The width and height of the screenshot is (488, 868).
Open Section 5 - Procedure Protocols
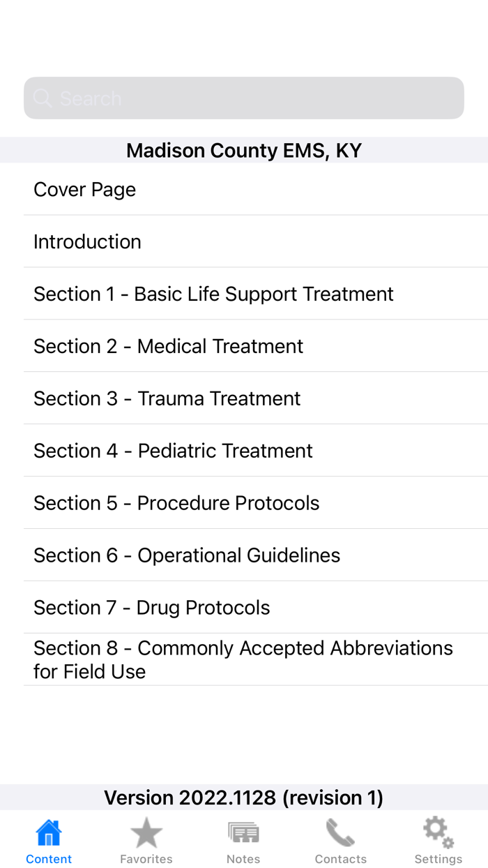[244, 502]
